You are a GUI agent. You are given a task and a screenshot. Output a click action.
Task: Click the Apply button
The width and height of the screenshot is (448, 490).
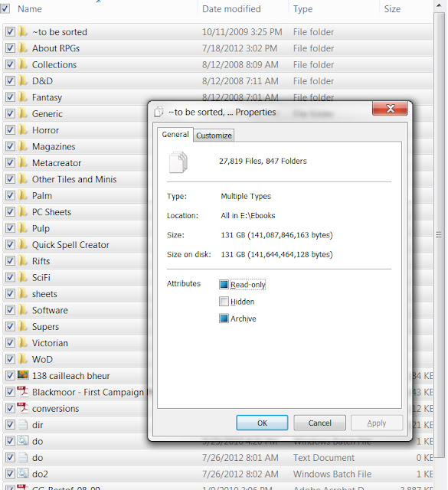377,423
